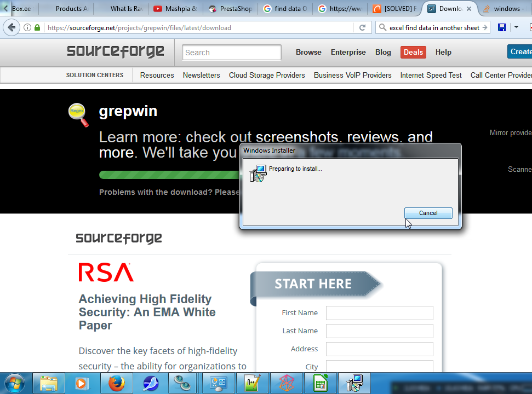Open the Control Panel taskbar icon
This screenshot has height=394, width=532.
(219, 384)
